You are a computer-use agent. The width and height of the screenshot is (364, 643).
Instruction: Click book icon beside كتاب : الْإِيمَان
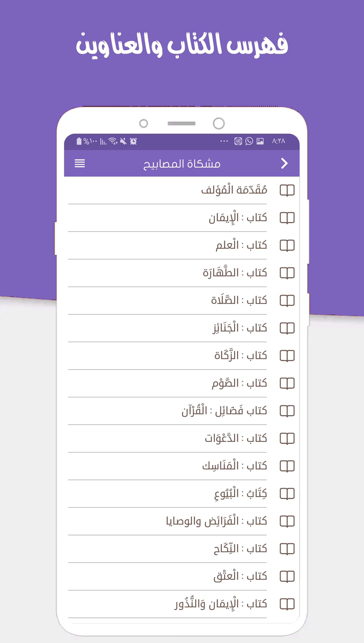pos(287,218)
